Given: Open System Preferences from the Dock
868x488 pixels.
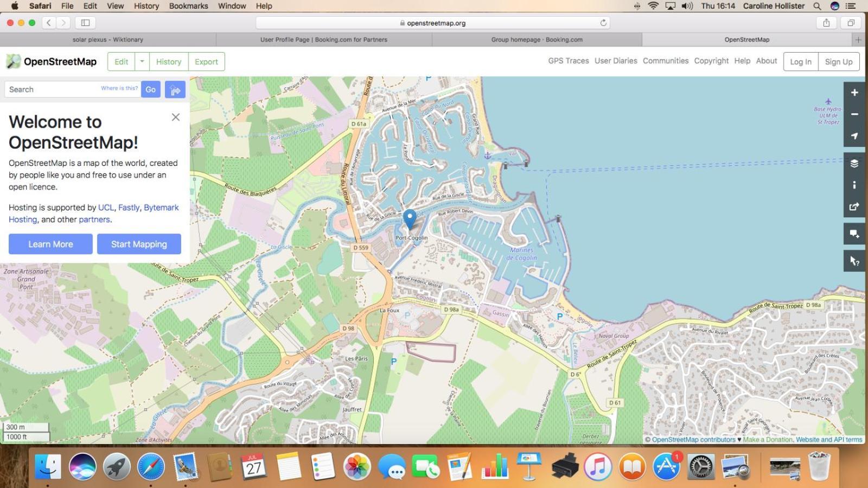Looking at the screenshot, I should click(700, 466).
